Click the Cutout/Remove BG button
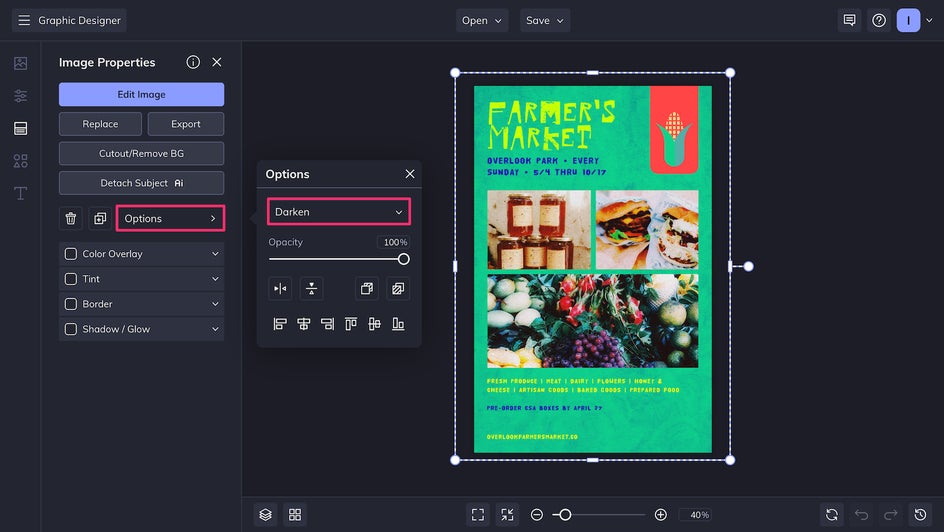 pyautogui.click(x=141, y=153)
